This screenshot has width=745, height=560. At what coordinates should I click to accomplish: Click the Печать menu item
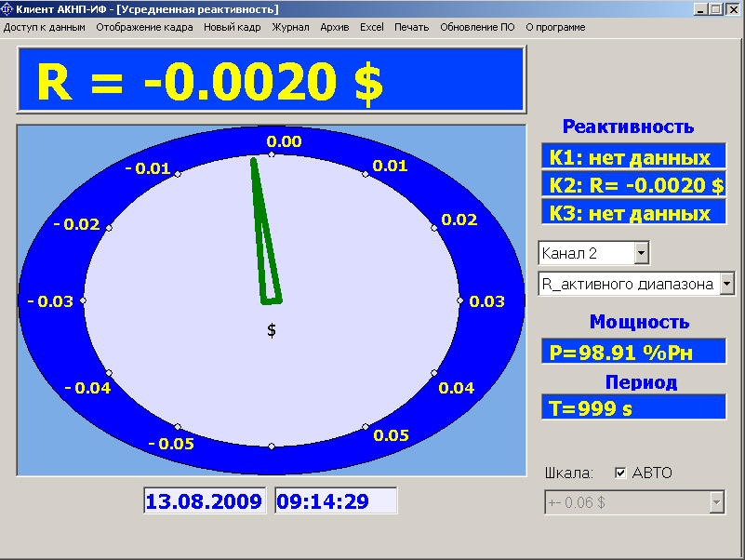click(x=411, y=27)
